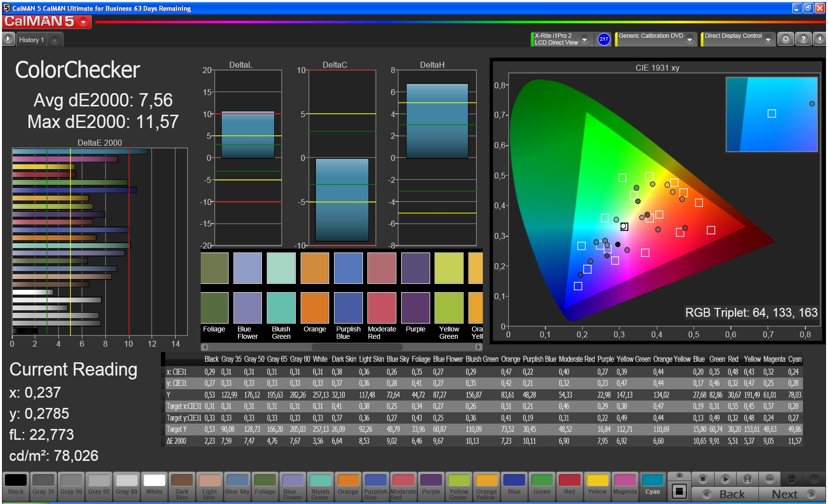Click the Cyan column header in data table
Image resolution: width=828 pixels, height=504 pixels.
tap(795, 359)
